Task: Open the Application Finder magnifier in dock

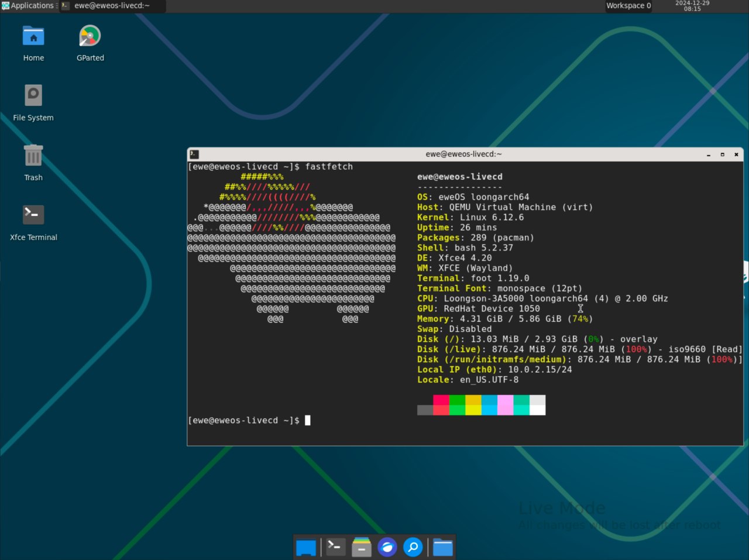Action: pyautogui.click(x=413, y=547)
